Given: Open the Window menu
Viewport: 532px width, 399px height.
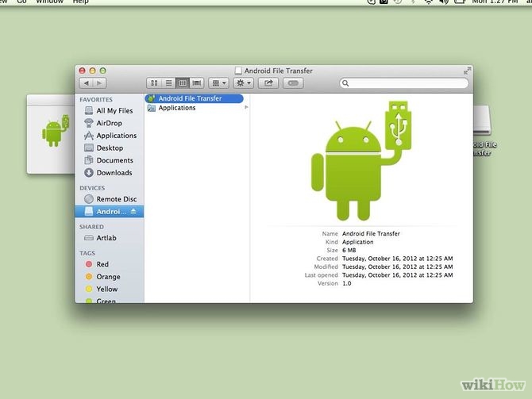Looking at the screenshot, I should [49, 2].
